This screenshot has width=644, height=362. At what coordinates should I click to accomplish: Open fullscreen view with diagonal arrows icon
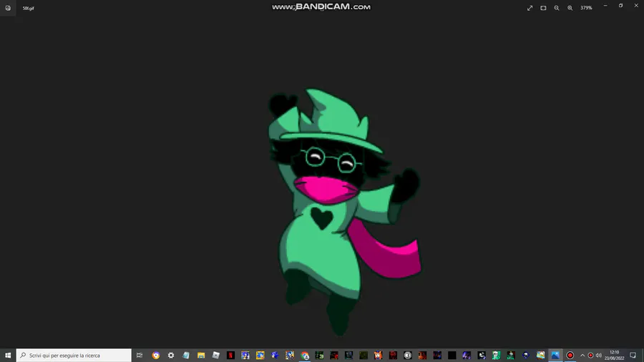click(530, 8)
